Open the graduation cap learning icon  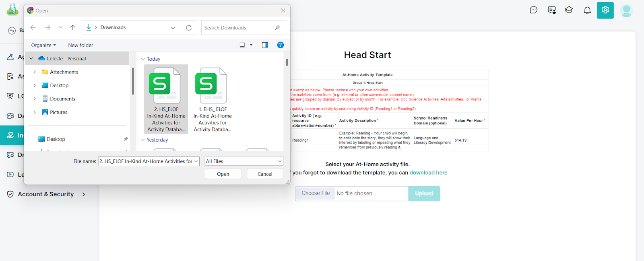click(x=569, y=10)
